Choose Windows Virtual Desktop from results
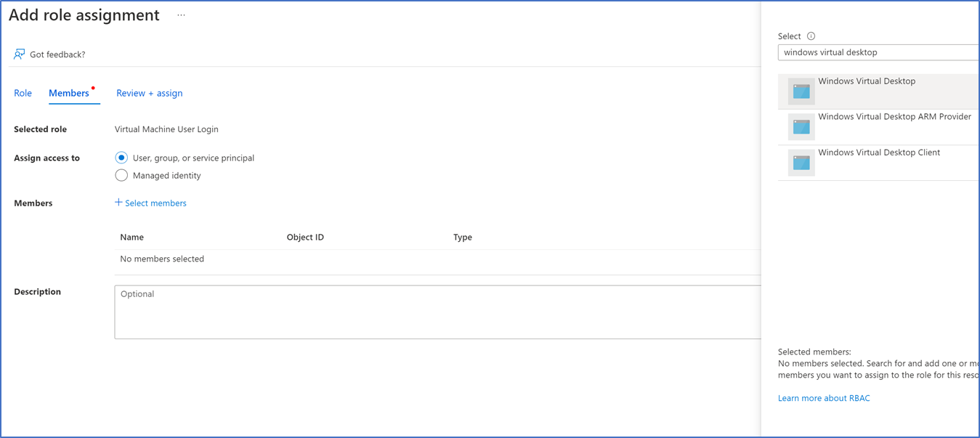This screenshot has height=438, width=980. click(x=879, y=92)
